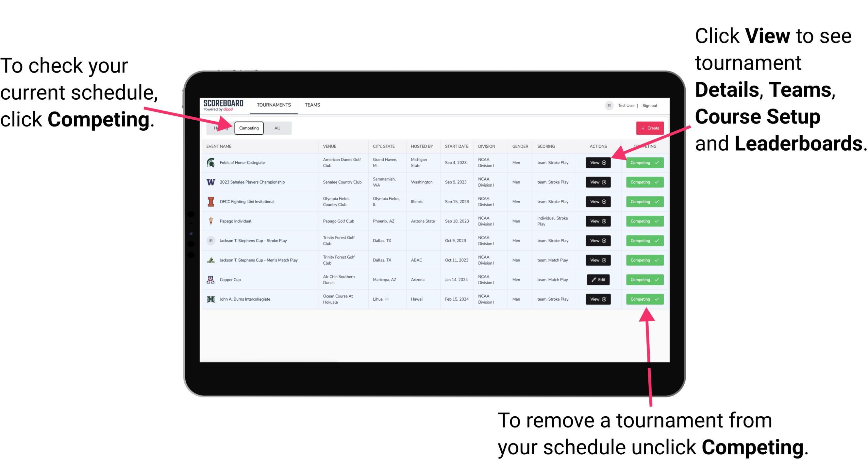Click the checkmark on Papago Individual Competing button
868x467 pixels.
655,221
